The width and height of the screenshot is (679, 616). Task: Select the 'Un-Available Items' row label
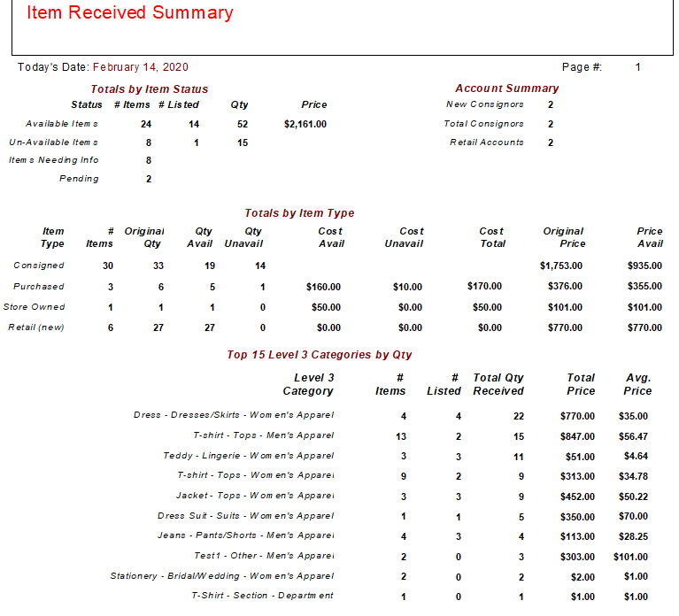point(53,142)
